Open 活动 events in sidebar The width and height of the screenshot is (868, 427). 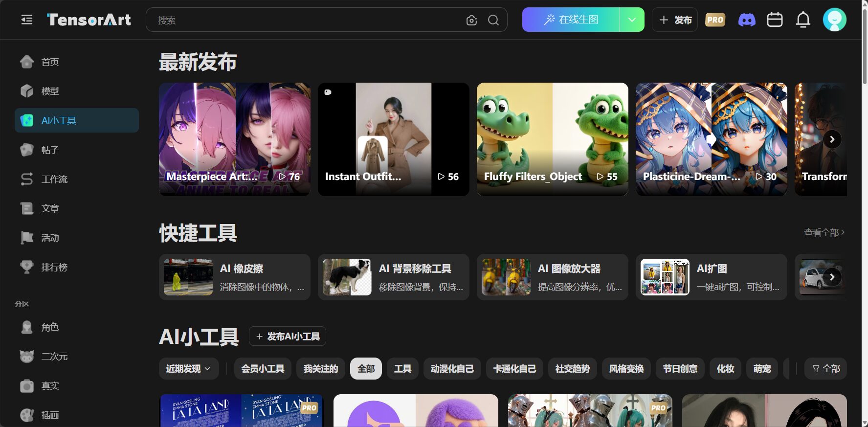click(x=77, y=238)
